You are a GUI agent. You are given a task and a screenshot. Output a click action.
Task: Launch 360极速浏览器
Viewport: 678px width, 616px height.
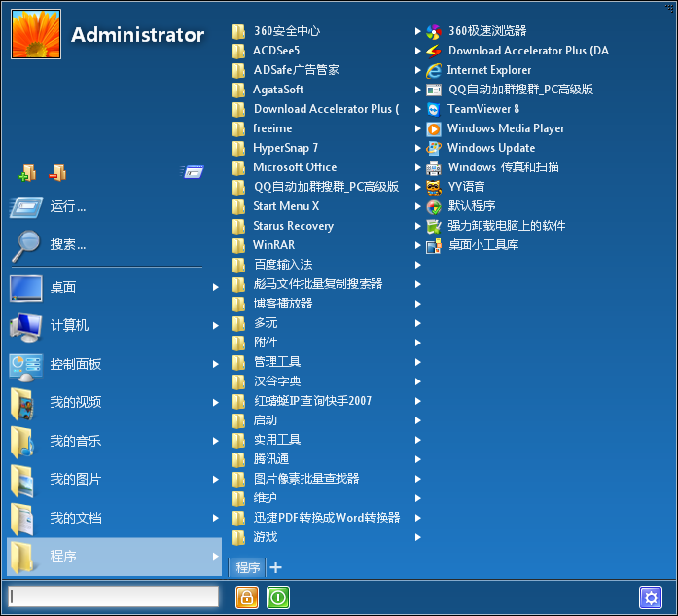pyautogui.click(x=477, y=31)
